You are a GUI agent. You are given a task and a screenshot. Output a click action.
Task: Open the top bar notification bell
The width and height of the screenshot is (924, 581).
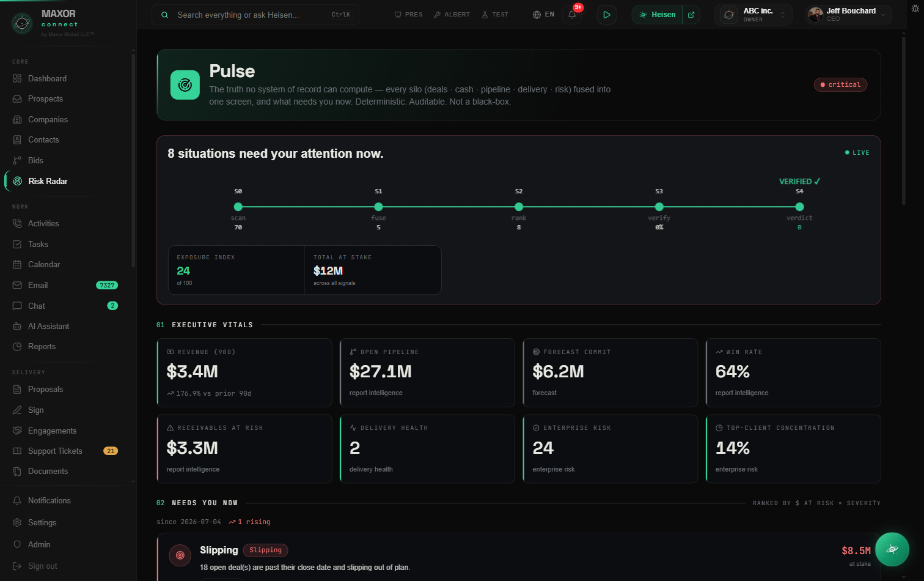point(573,15)
